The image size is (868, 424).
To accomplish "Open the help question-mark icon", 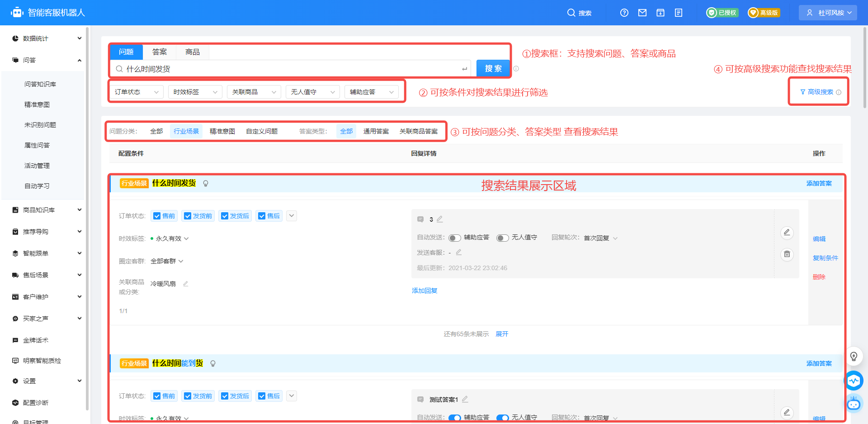I will pyautogui.click(x=624, y=13).
